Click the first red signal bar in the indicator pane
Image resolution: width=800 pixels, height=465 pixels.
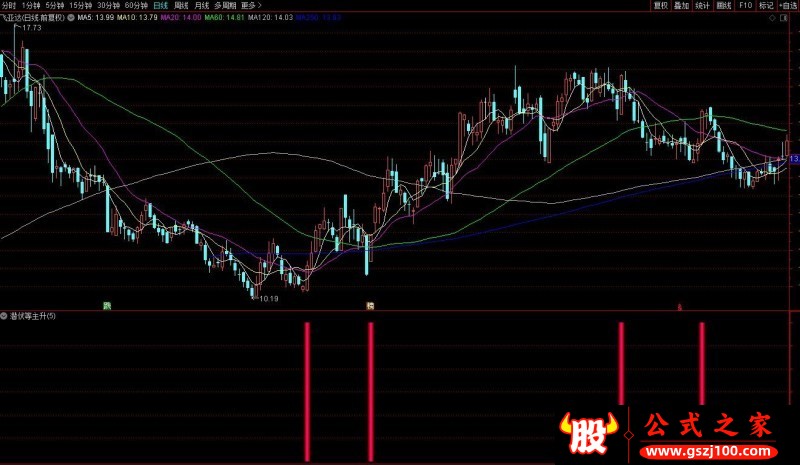point(307,391)
